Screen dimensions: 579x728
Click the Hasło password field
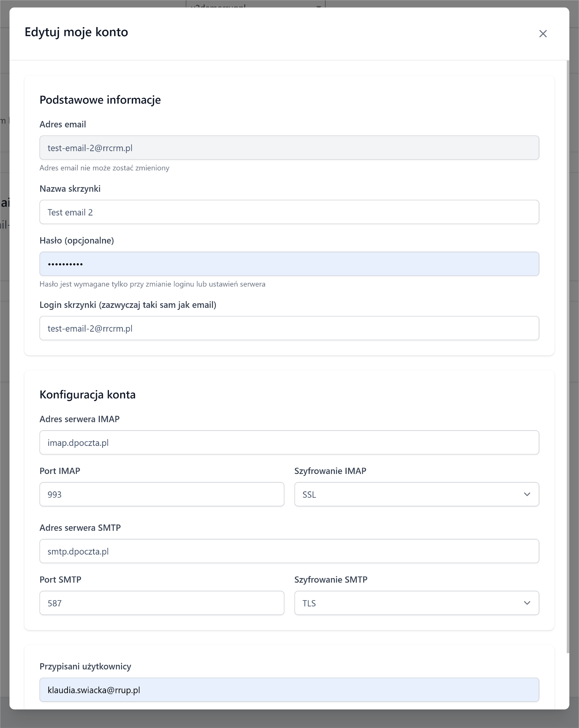tap(289, 264)
